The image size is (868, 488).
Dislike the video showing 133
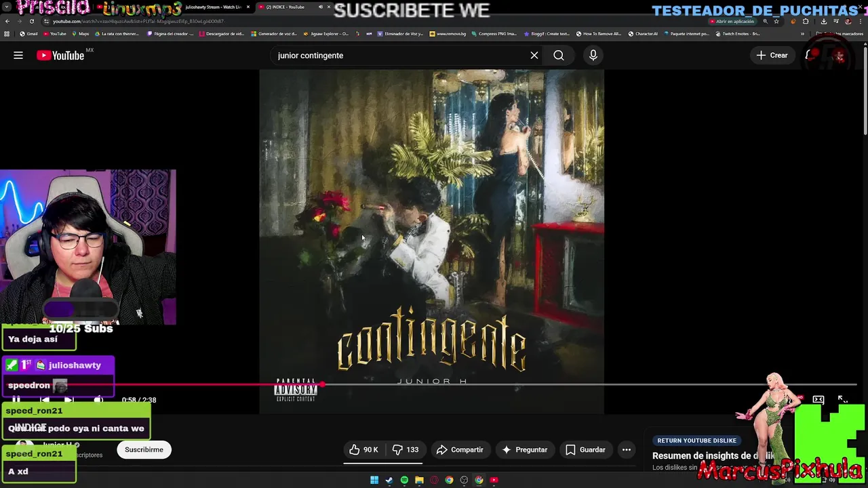pyautogui.click(x=406, y=450)
